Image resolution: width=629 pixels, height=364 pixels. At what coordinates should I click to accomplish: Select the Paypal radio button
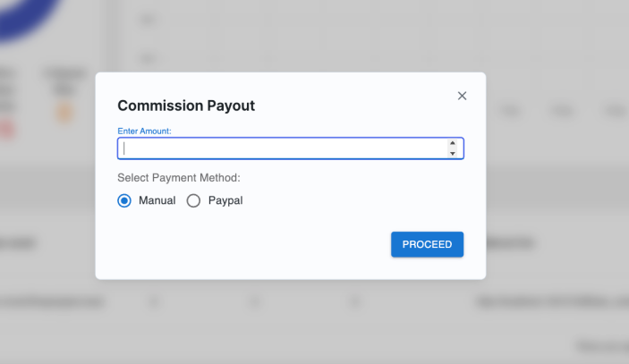pyautogui.click(x=193, y=200)
